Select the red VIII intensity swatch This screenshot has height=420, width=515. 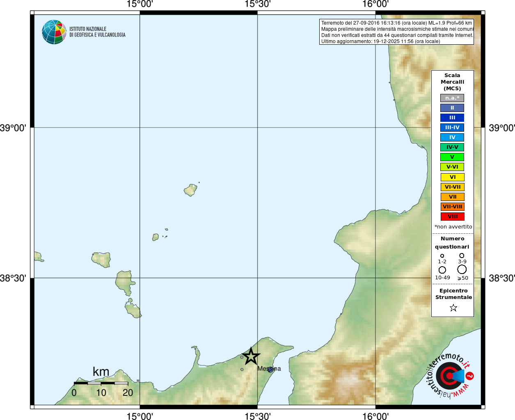pos(452,217)
